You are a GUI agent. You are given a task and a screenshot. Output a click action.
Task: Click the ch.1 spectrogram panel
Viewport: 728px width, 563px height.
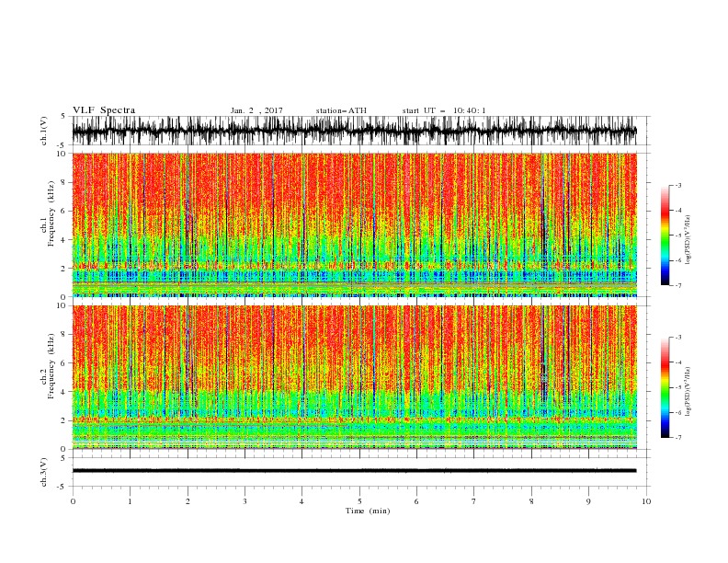(354, 224)
